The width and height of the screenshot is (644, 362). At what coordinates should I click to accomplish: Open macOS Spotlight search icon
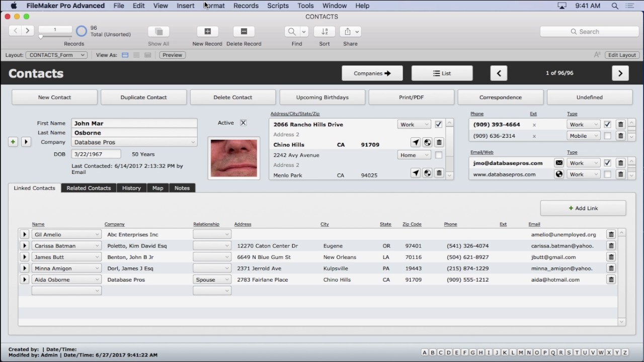(615, 6)
